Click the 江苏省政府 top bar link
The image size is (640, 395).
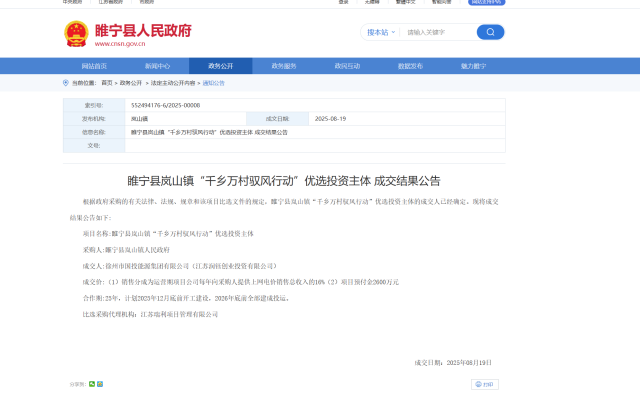click(111, 2)
